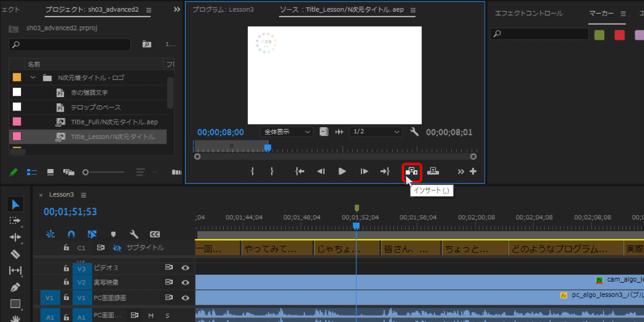This screenshot has height=322, width=644.
Task: Mark In point in Source monitor
Action: (252, 171)
